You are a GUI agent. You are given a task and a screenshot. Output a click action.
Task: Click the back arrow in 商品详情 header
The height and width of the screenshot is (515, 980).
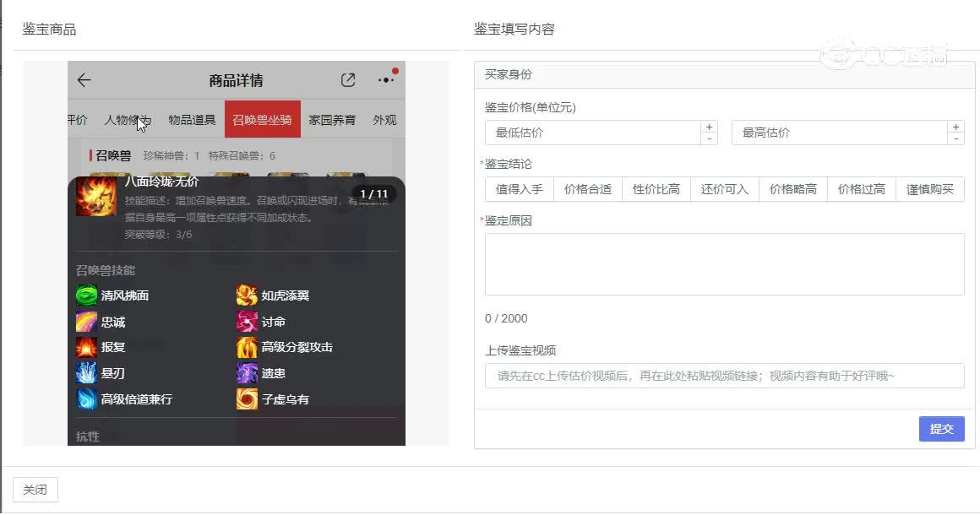pyautogui.click(x=84, y=80)
